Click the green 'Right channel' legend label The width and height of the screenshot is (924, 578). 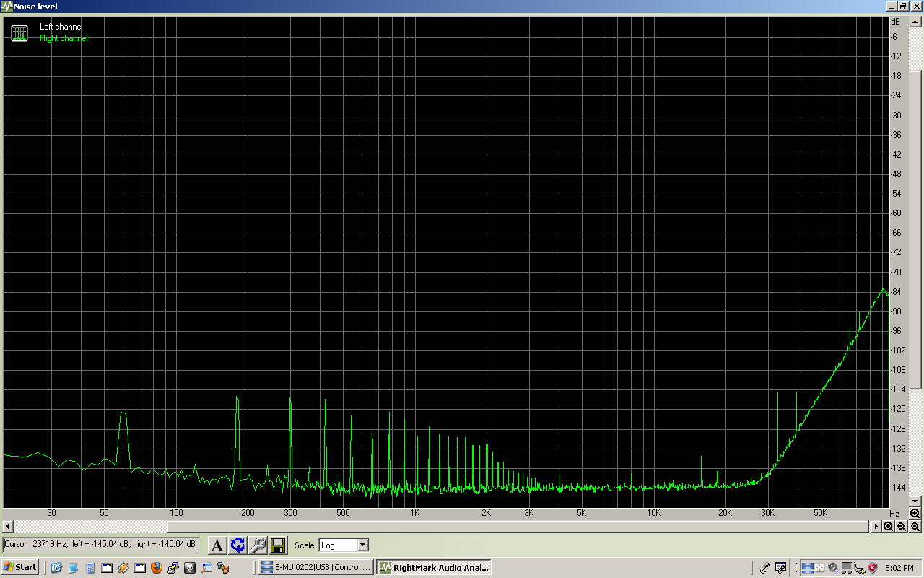tap(64, 38)
